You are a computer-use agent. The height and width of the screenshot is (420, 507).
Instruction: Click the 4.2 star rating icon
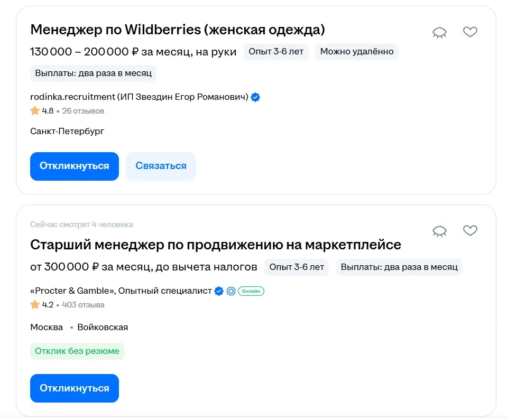click(35, 305)
